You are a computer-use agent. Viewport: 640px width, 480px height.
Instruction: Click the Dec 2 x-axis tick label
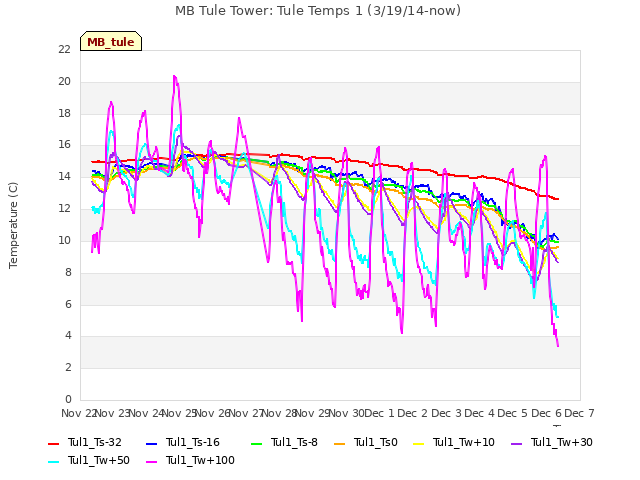pos(413,413)
